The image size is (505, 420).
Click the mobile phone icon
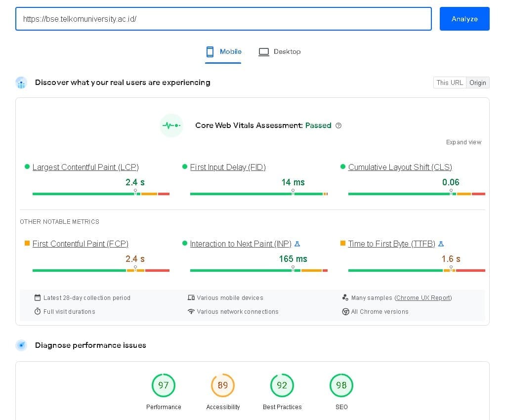[x=210, y=51]
